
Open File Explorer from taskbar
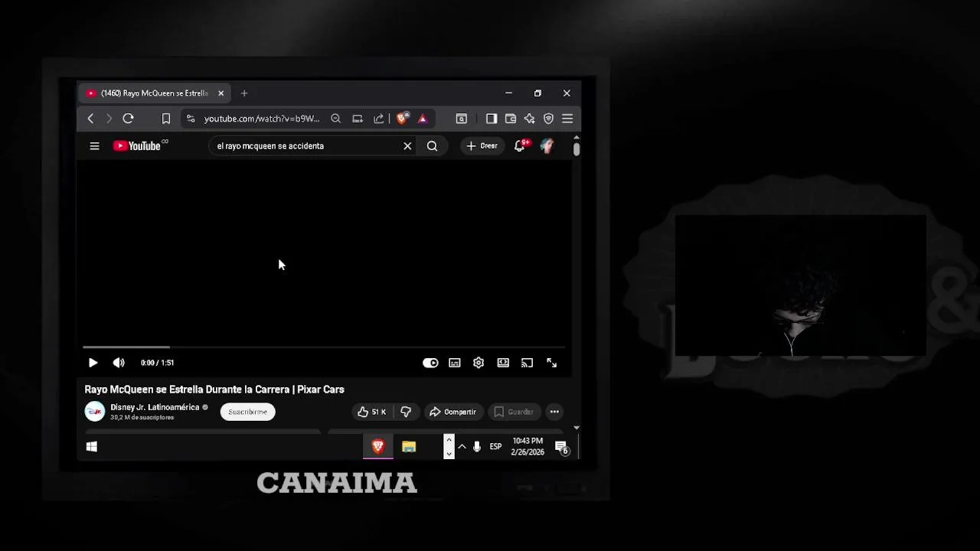[x=409, y=447]
